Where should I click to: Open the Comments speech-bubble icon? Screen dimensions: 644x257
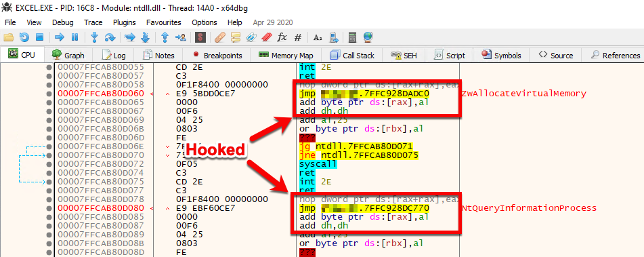236,37
